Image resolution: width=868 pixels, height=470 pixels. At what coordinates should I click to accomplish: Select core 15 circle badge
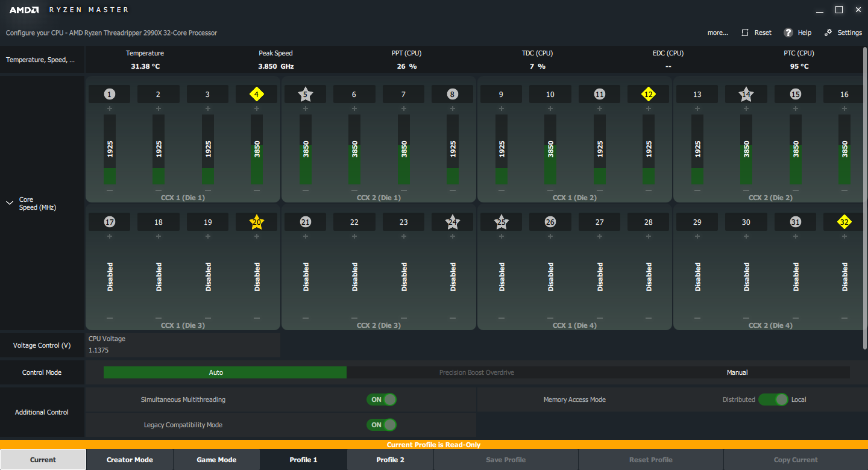pos(796,94)
